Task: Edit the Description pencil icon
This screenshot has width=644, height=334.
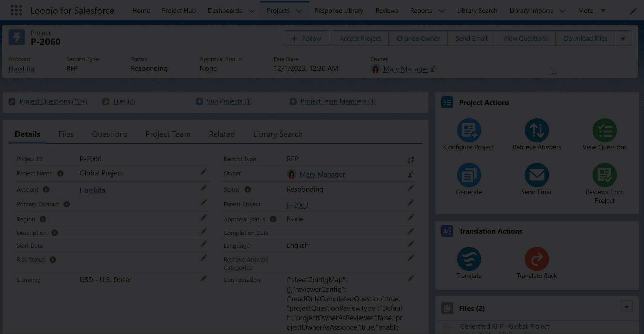Action: [x=204, y=231]
